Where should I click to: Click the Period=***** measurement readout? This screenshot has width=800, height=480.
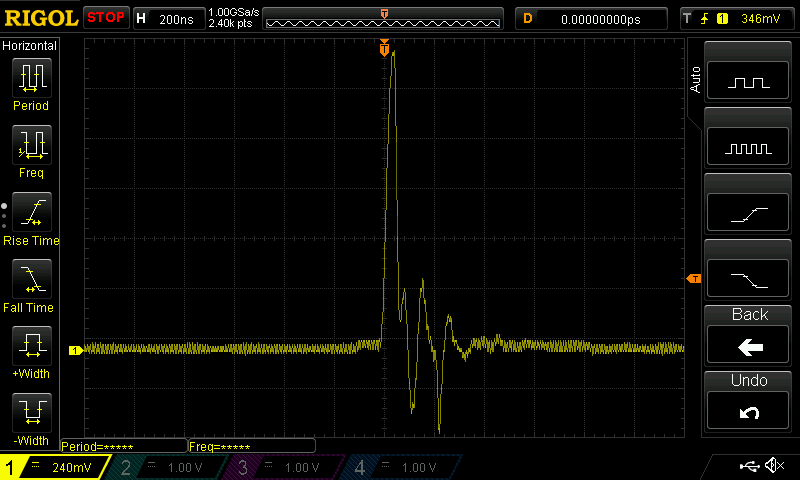pyautogui.click(x=123, y=446)
